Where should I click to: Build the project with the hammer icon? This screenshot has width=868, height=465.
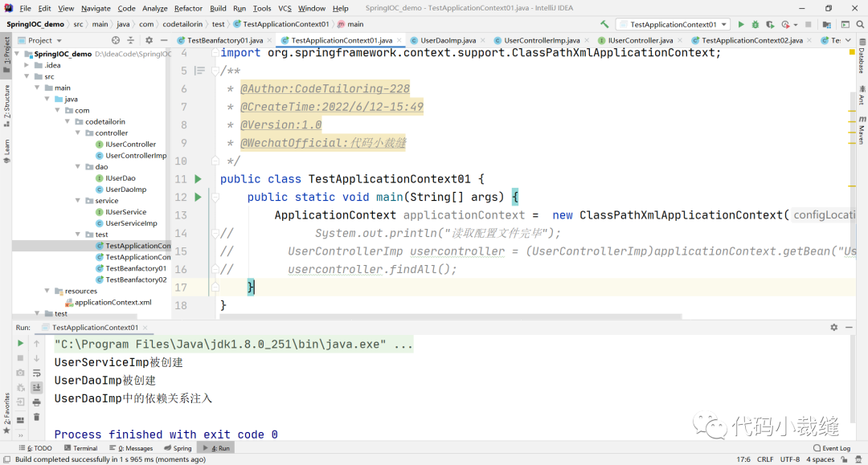pyautogui.click(x=604, y=24)
